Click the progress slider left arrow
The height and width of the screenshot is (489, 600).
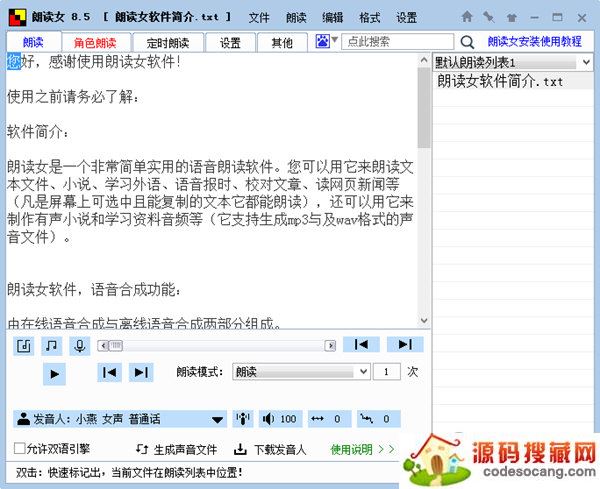[x=103, y=346]
